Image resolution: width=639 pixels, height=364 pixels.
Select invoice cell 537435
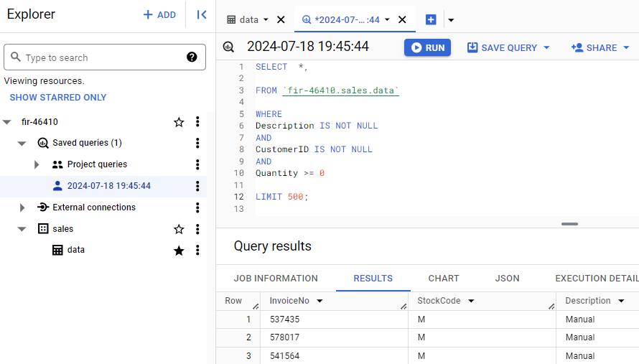(x=284, y=319)
